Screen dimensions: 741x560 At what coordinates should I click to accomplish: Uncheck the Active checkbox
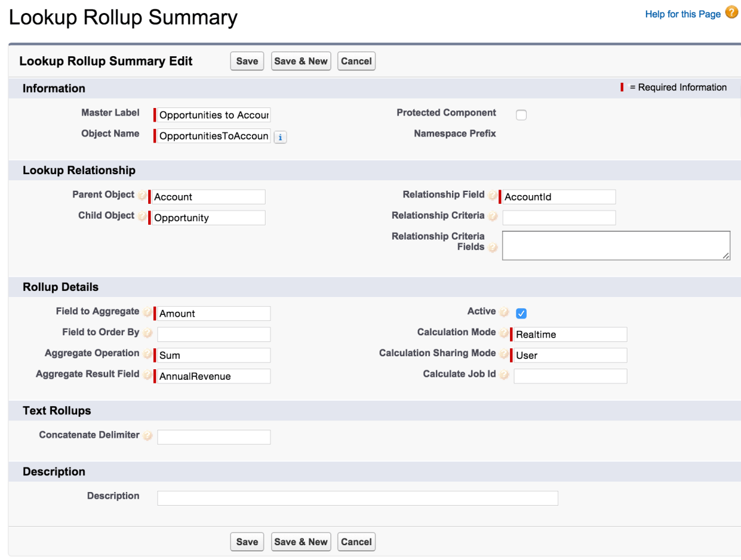tap(521, 313)
